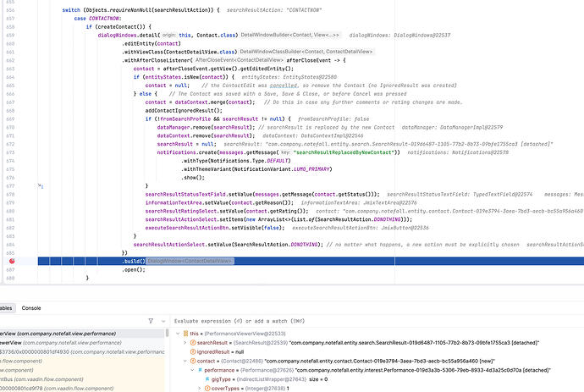Click createContact() in the if statement
The image size is (584, 392).
120,27
